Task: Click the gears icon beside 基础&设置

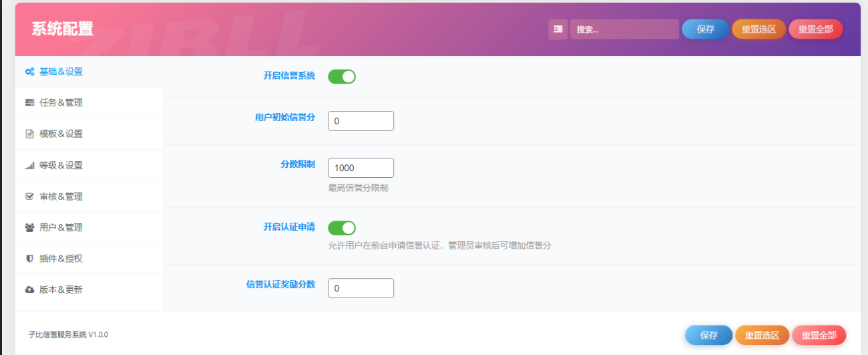Action: point(29,72)
